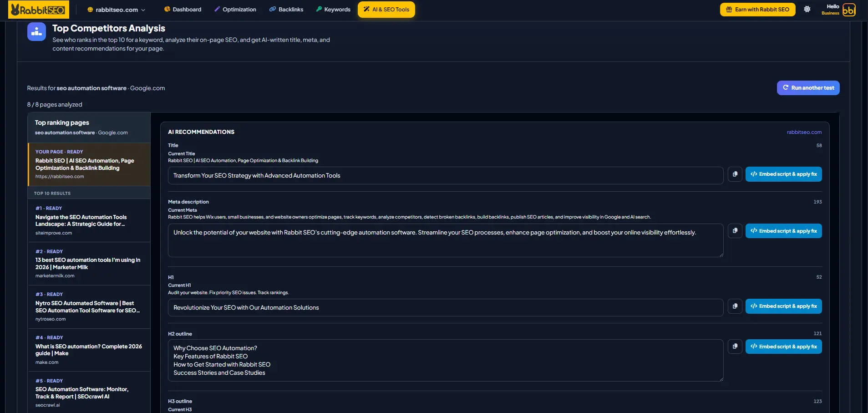Click the https://rabbitseo.com URL text
This screenshot has width=868, height=413.
pyautogui.click(x=60, y=177)
